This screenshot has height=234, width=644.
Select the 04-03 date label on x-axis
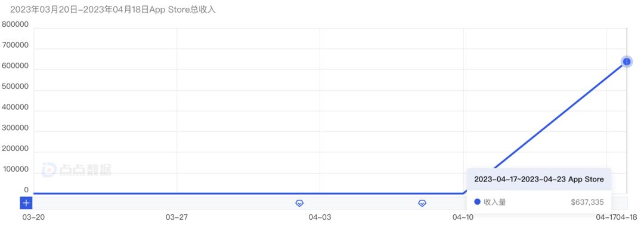click(320, 217)
